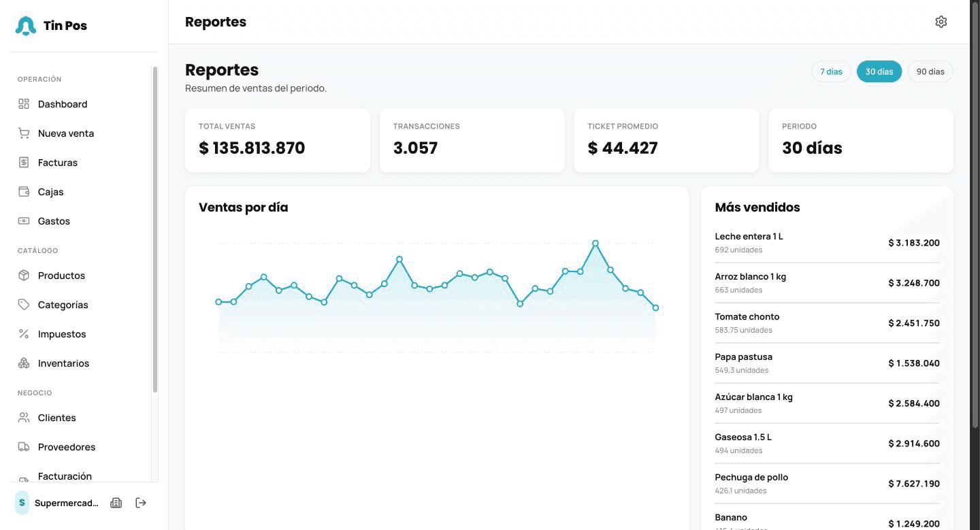Click the Supermercad… avatar S badge

pyautogui.click(x=22, y=503)
